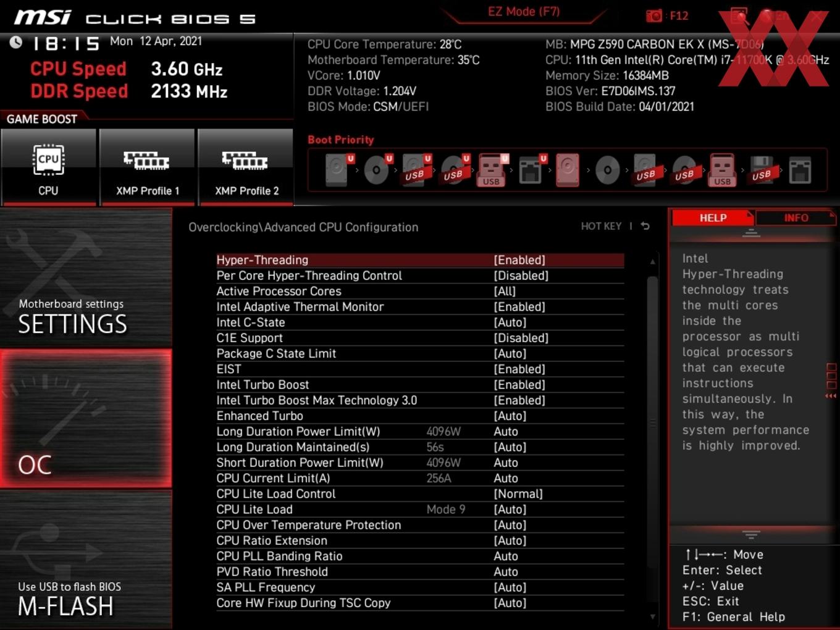The image size is (840, 630).
Task: Click the 'DDR Speed 2133 MHz' readout
Action: pos(129,91)
